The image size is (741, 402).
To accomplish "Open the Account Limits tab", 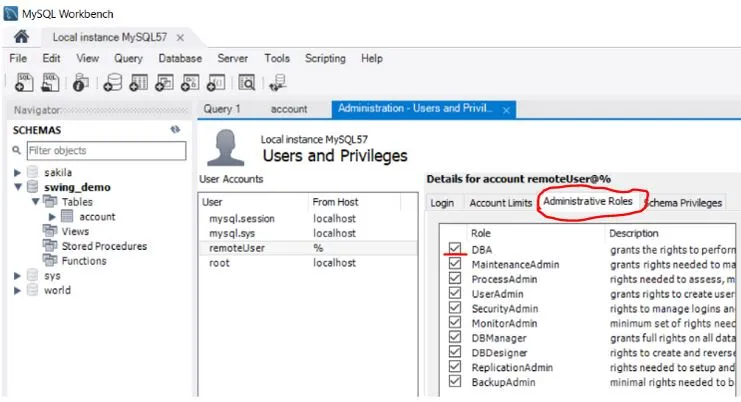I will point(500,203).
